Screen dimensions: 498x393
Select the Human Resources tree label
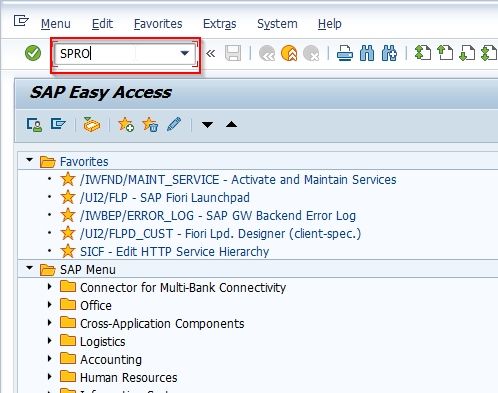(x=129, y=378)
